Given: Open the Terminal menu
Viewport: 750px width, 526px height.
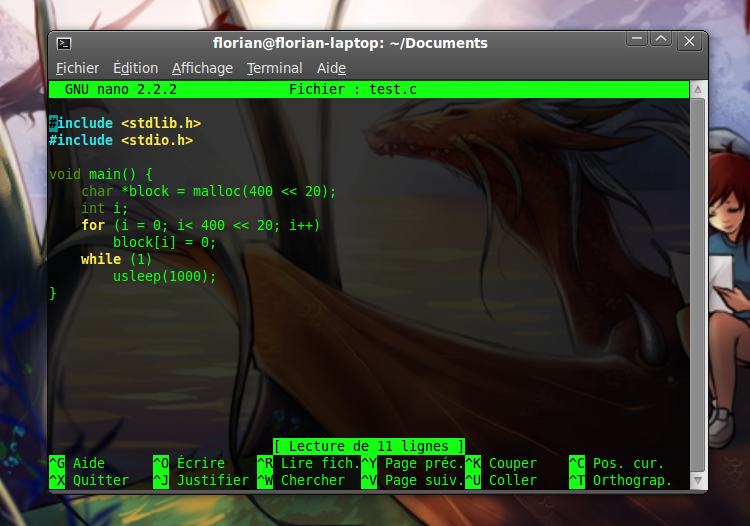Looking at the screenshot, I should 274,68.
